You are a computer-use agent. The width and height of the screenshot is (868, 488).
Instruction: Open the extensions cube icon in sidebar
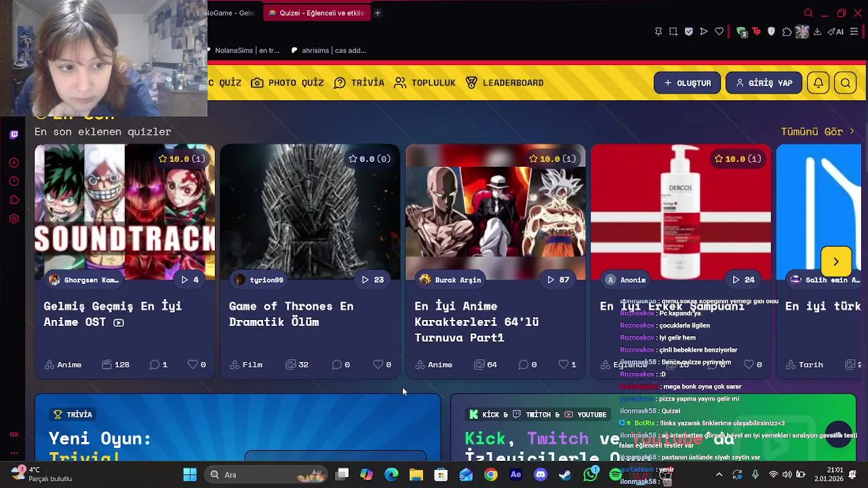pos(14,200)
